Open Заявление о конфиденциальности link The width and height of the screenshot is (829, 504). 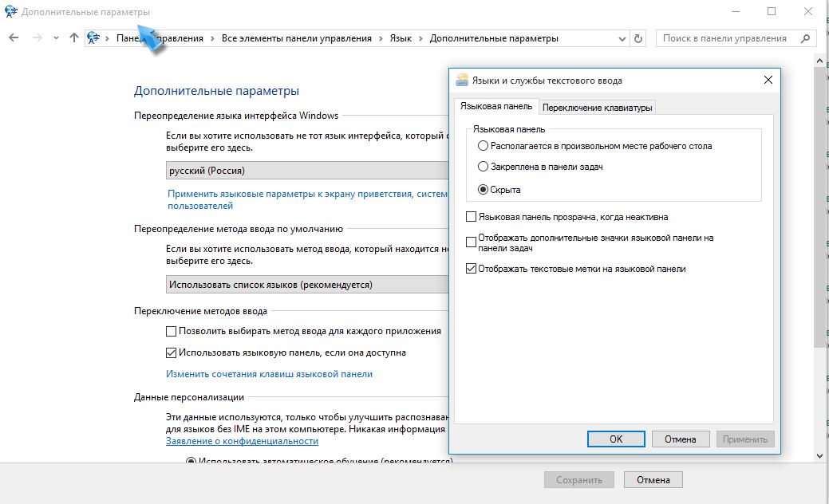pyautogui.click(x=242, y=441)
